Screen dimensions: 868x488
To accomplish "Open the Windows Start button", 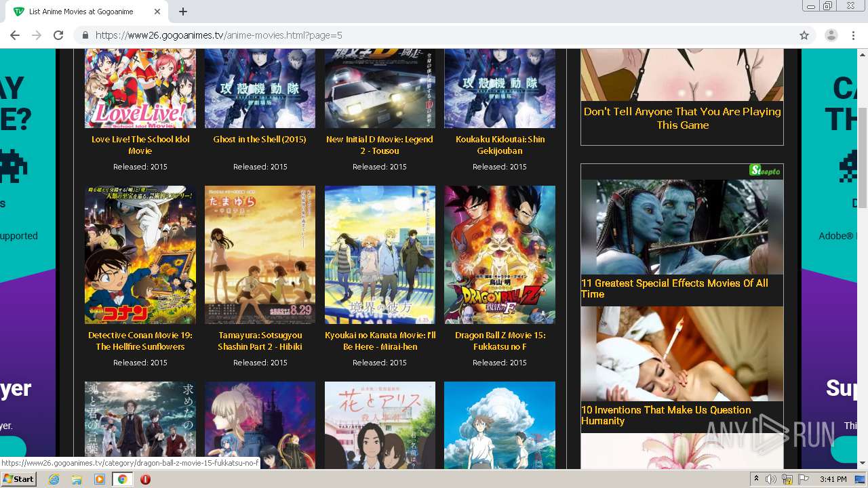I will point(18,479).
